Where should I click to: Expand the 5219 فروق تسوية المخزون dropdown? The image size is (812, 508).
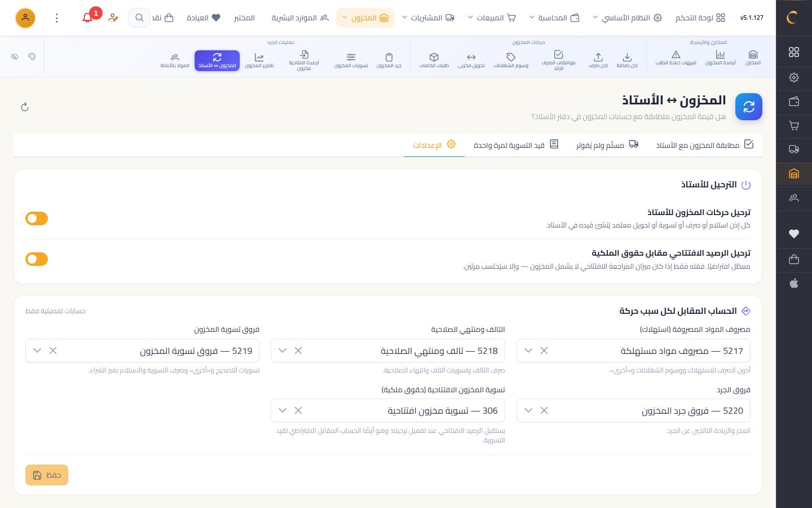(37, 351)
